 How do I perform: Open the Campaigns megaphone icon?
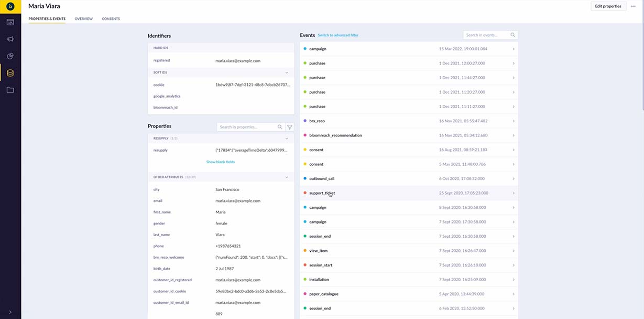coord(10,39)
